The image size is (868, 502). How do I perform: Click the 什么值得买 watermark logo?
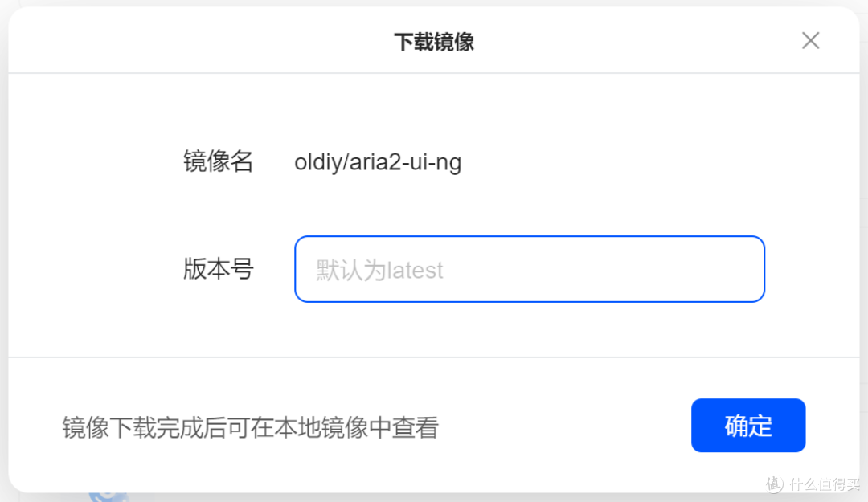click(x=812, y=482)
